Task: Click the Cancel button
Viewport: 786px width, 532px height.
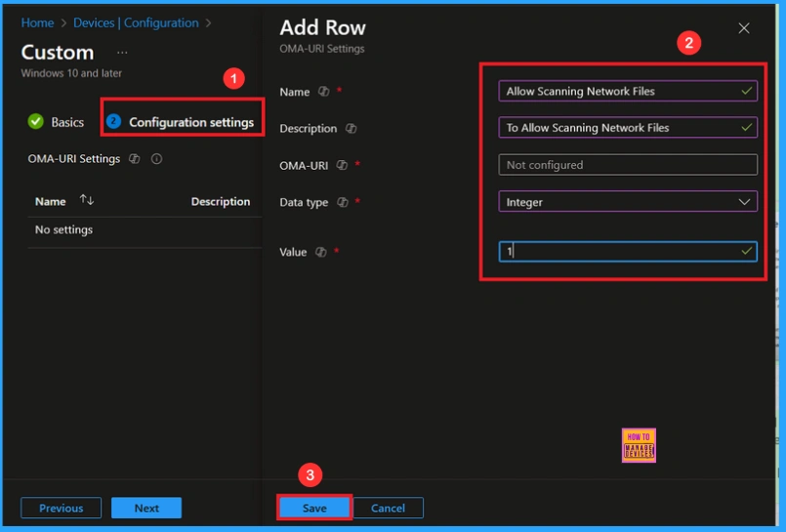Action: coord(388,508)
